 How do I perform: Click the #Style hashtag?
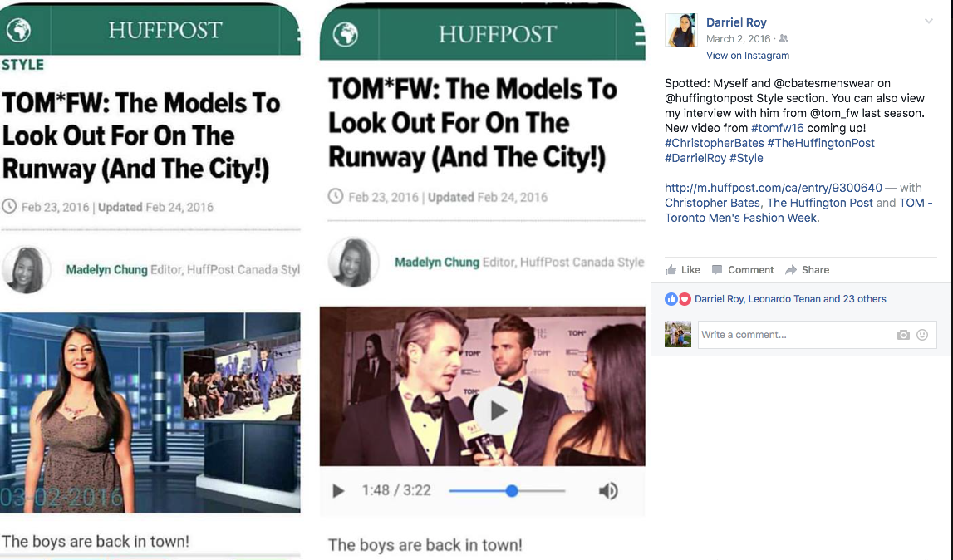pos(746,158)
